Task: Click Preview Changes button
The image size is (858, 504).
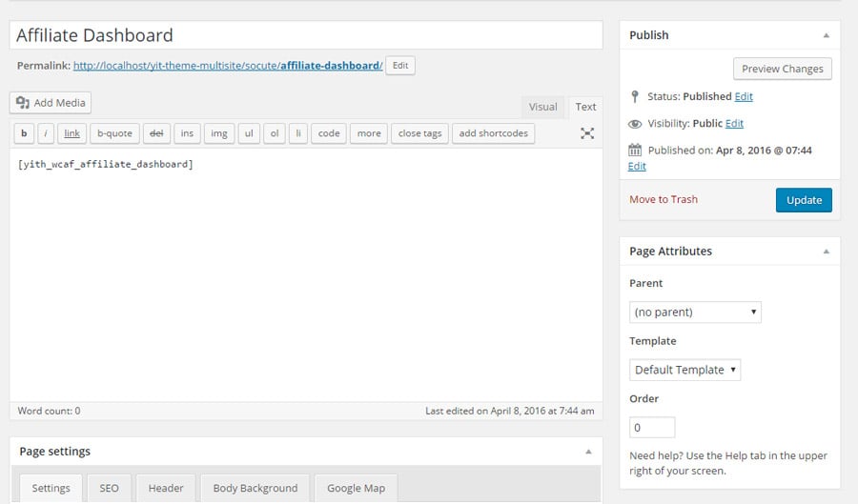Action: click(x=783, y=69)
